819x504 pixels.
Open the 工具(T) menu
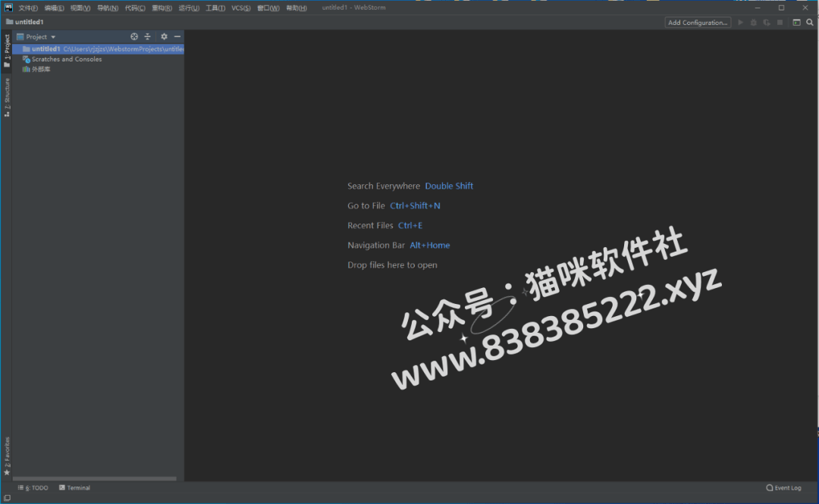point(215,8)
